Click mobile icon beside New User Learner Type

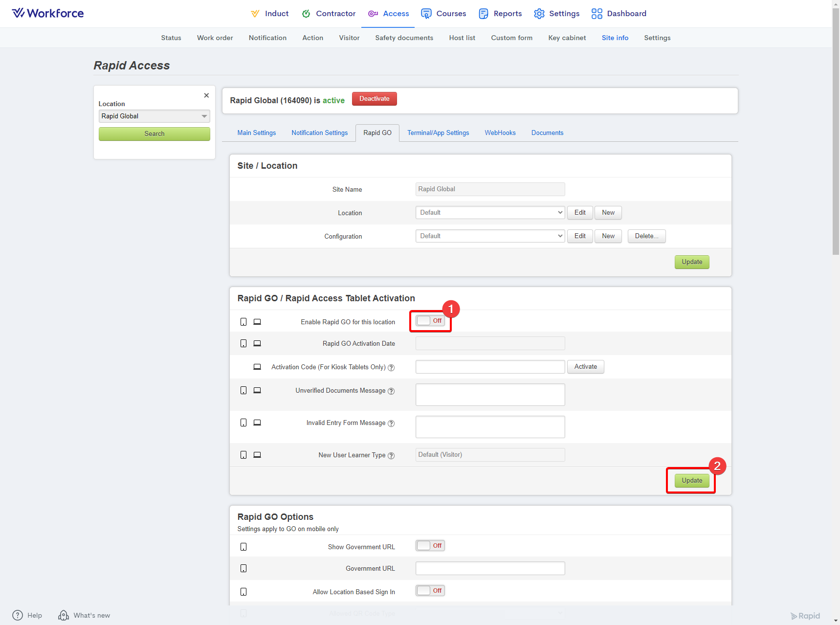[x=243, y=455]
